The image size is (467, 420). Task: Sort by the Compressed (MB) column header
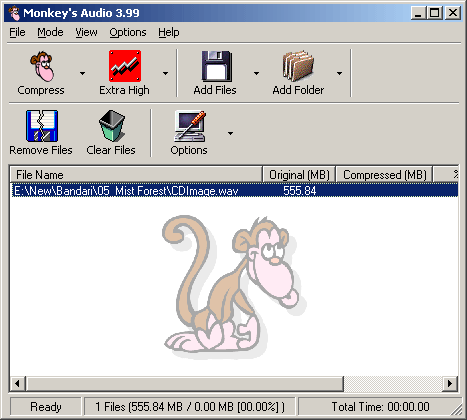coord(385,175)
